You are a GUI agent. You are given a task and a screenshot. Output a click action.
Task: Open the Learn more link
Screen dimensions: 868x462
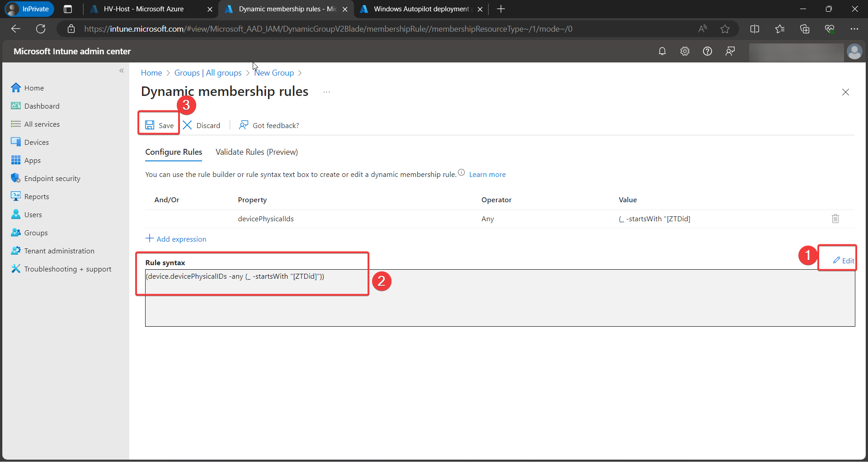[x=487, y=175]
